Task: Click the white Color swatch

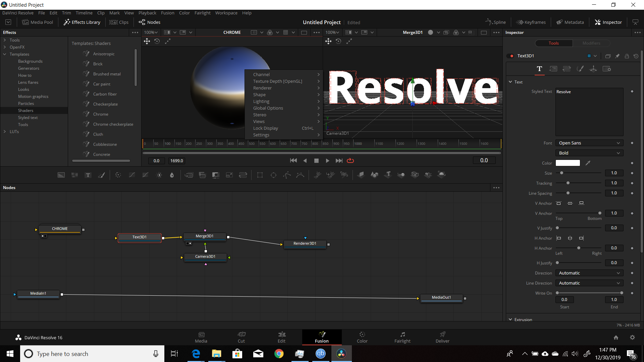Action: click(x=568, y=163)
